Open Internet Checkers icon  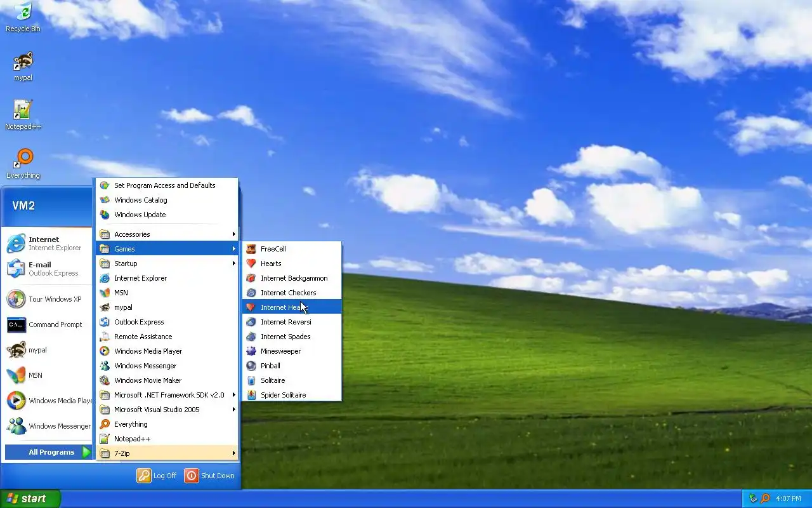(251, 293)
